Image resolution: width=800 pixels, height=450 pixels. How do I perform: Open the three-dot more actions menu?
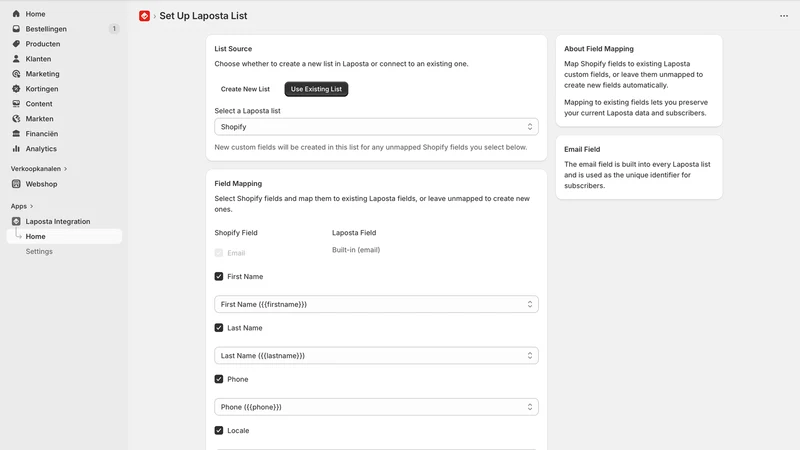pos(784,16)
